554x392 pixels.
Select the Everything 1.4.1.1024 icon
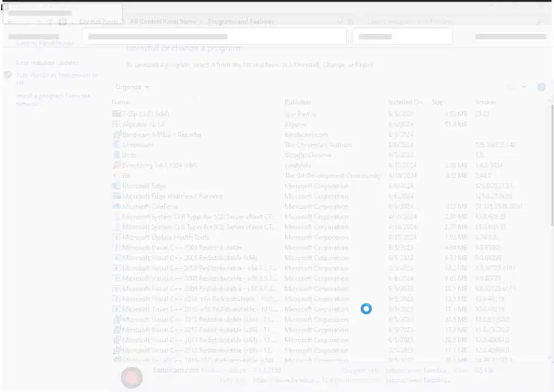[x=117, y=165]
